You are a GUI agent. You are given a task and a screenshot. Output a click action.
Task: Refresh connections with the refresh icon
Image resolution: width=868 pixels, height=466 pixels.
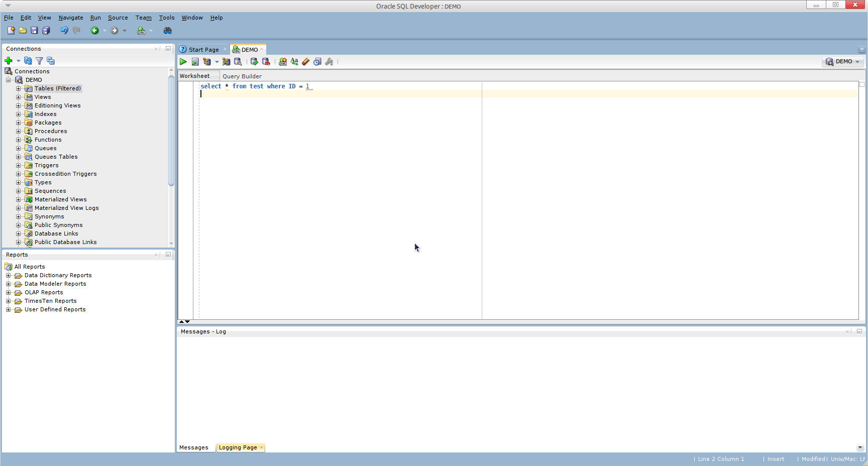[x=28, y=61]
